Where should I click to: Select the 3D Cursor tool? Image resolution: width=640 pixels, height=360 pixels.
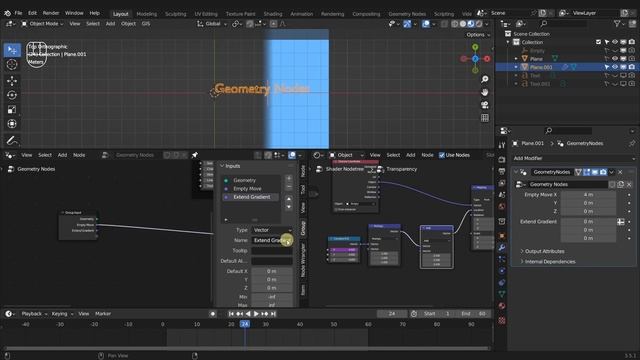pyautogui.click(x=12, y=64)
